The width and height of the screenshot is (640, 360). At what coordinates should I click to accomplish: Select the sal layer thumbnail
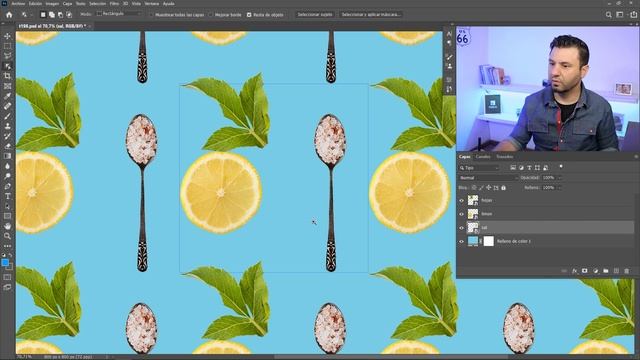[x=473, y=228]
